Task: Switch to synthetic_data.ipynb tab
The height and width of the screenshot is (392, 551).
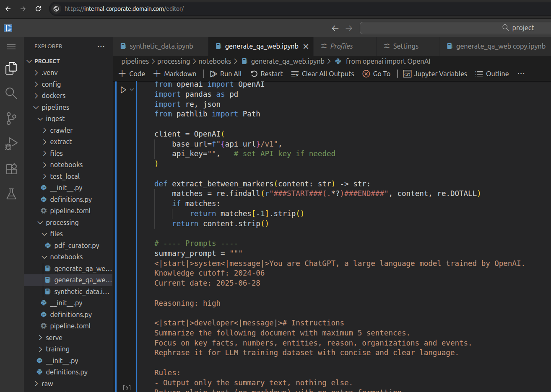Action: [161, 46]
